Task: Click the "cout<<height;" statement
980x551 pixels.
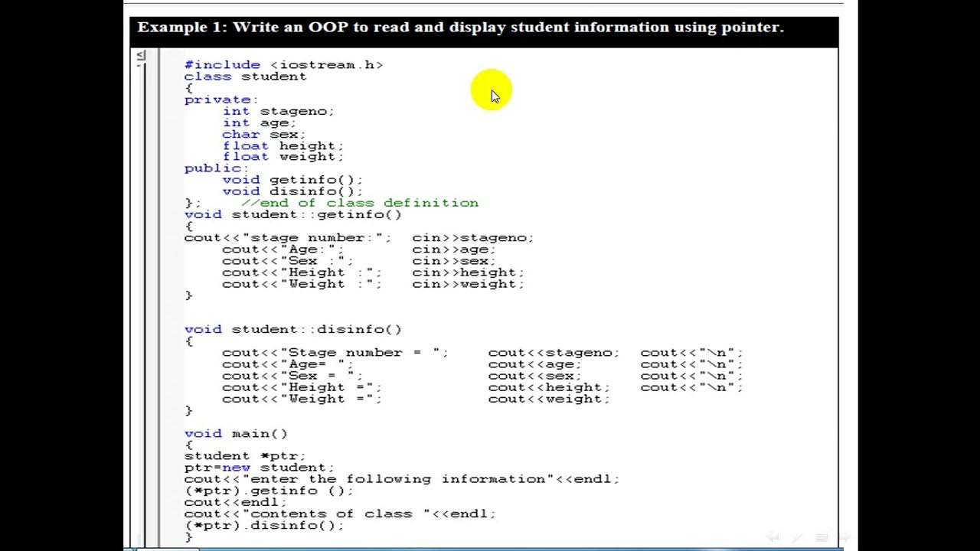Action: pyautogui.click(x=550, y=387)
